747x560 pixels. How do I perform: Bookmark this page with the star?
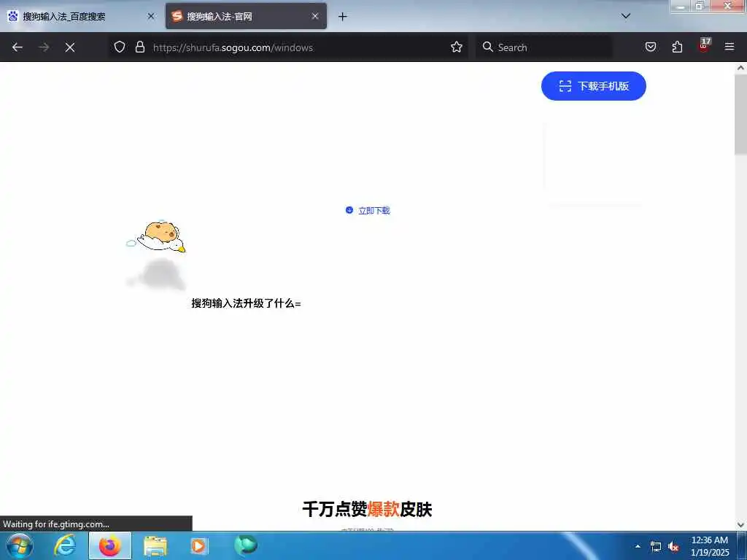point(457,47)
